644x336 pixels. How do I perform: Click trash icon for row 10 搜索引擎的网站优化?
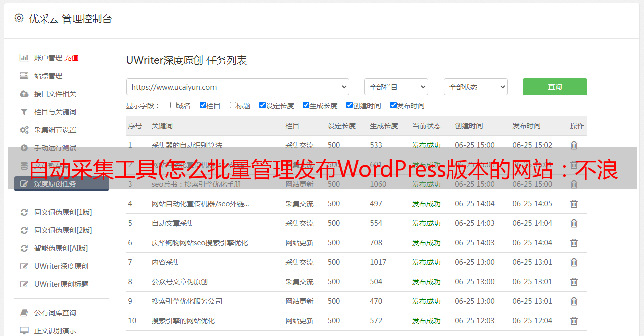point(574,321)
